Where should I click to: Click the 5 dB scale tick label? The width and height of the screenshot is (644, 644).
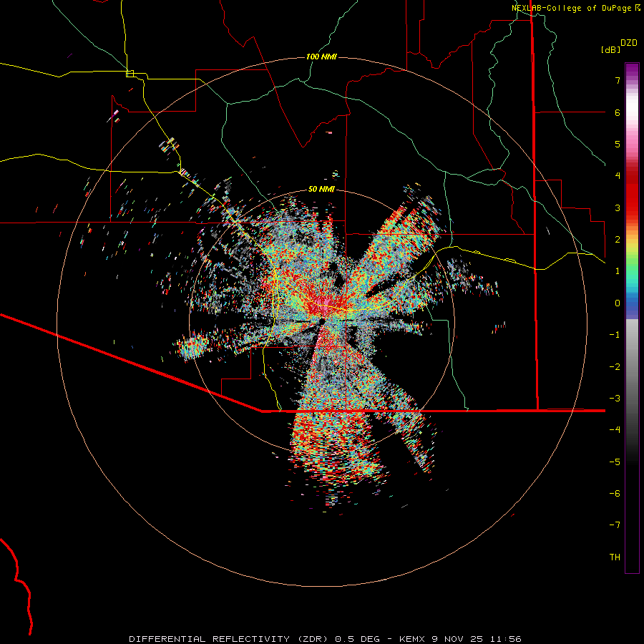coord(618,144)
